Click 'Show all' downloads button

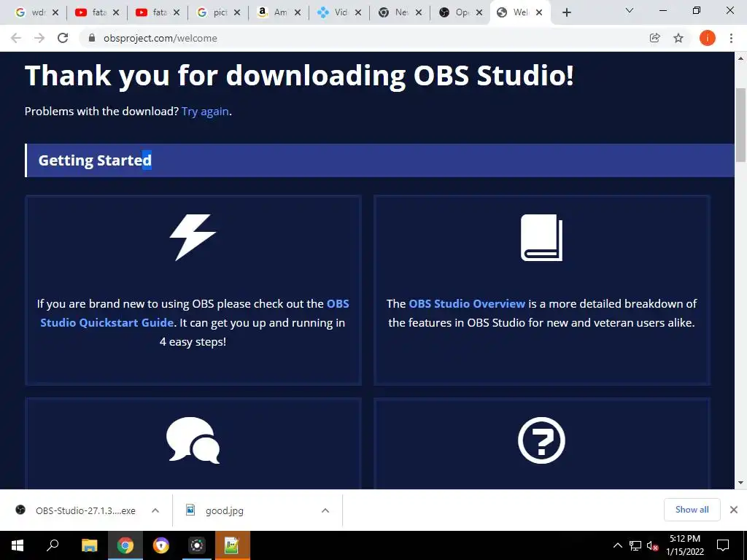pos(692,510)
